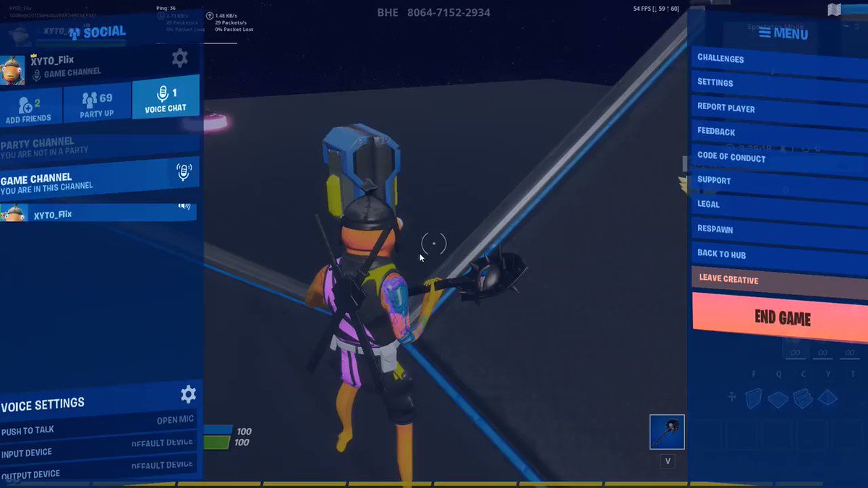Select pickaxe item slot thumbnail
This screenshot has height=488, width=868.
pos(667,432)
